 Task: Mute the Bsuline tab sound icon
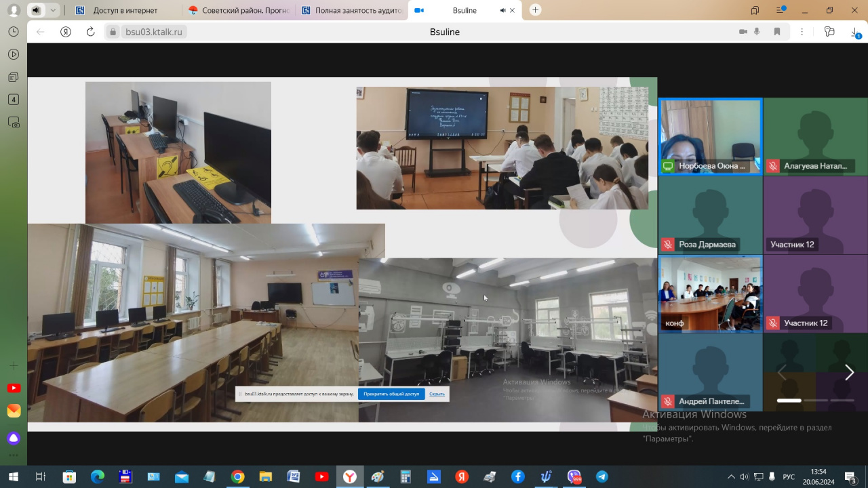pyautogui.click(x=502, y=10)
